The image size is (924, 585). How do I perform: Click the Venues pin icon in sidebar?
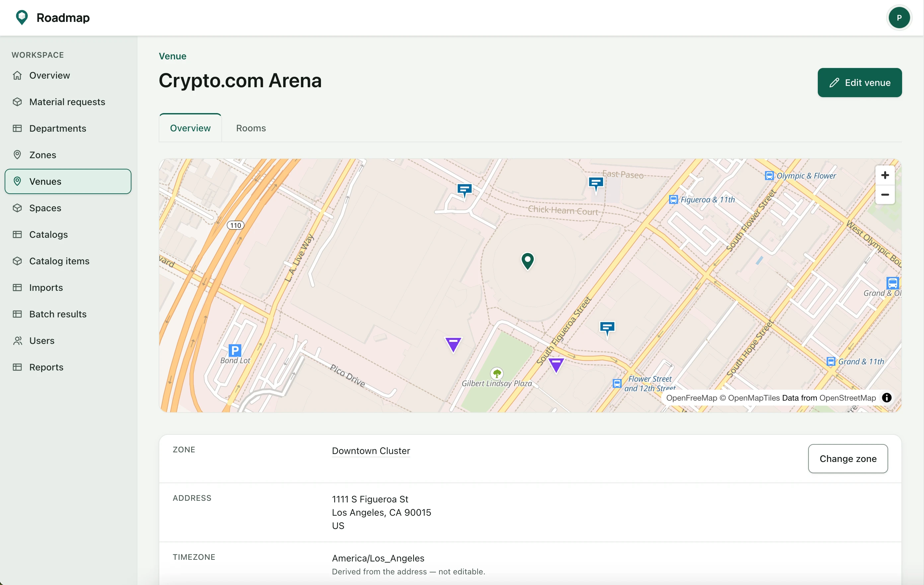(x=17, y=181)
